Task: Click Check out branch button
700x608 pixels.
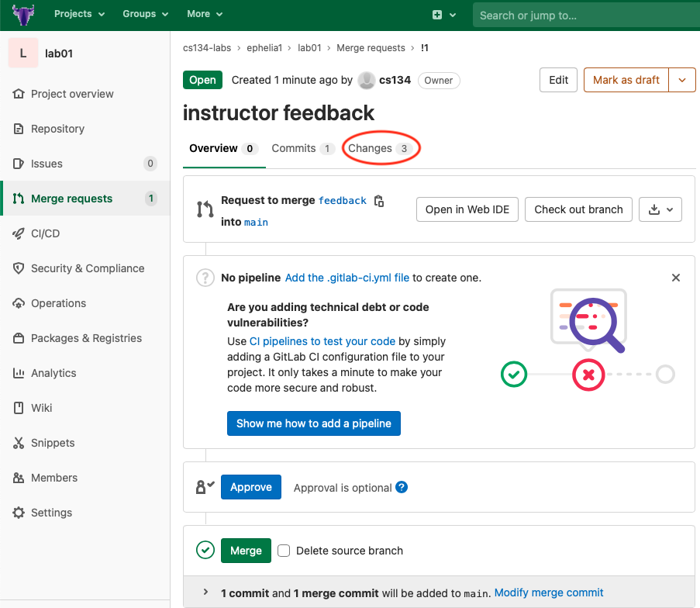Action: click(578, 209)
